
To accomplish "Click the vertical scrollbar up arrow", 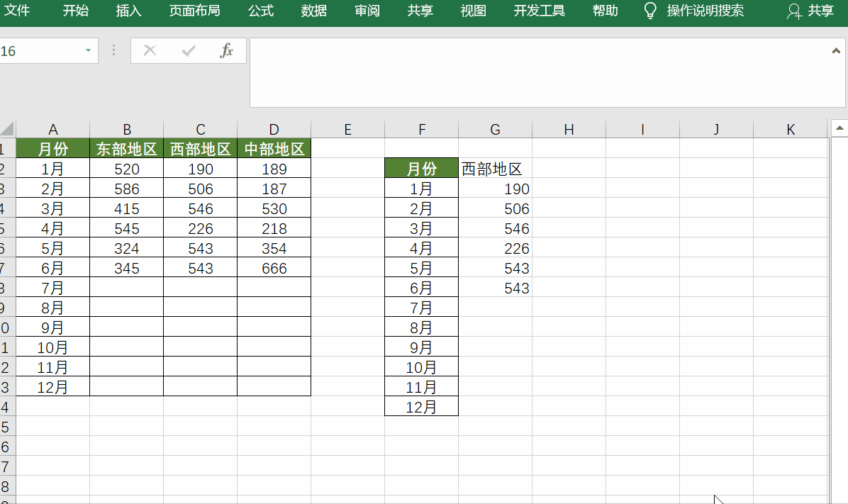I will click(x=839, y=128).
